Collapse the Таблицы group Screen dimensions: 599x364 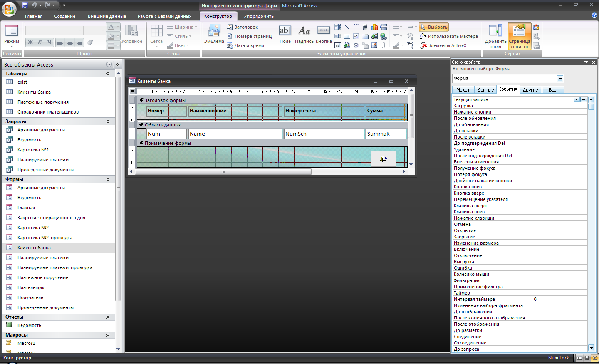108,74
